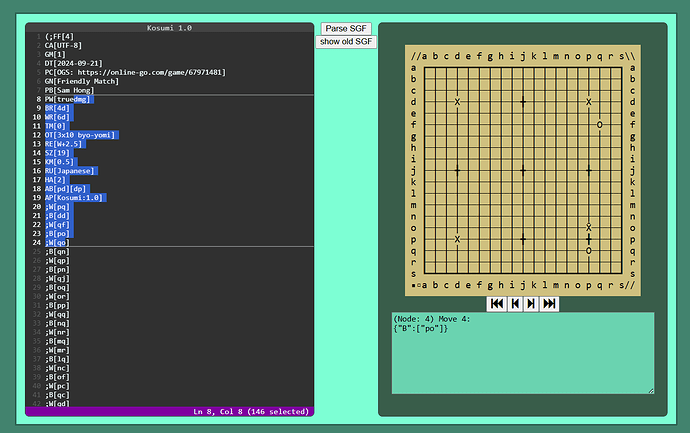Jump to the last move

click(x=549, y=304)
